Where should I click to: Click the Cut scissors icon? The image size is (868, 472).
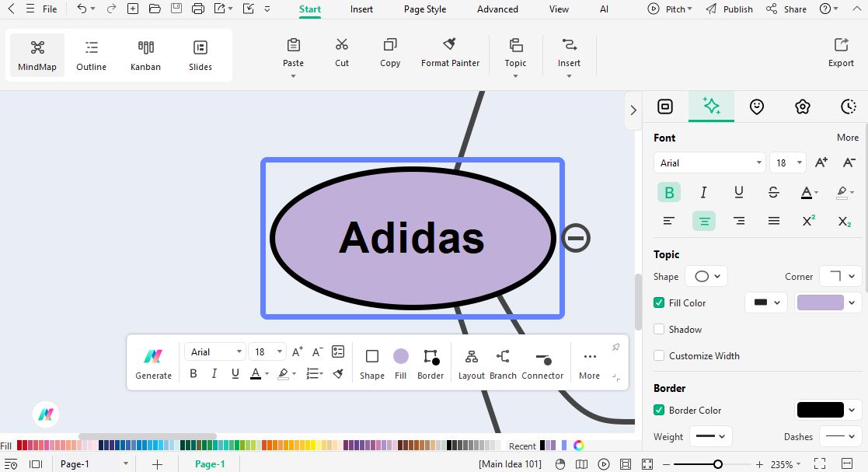[342, 44]
